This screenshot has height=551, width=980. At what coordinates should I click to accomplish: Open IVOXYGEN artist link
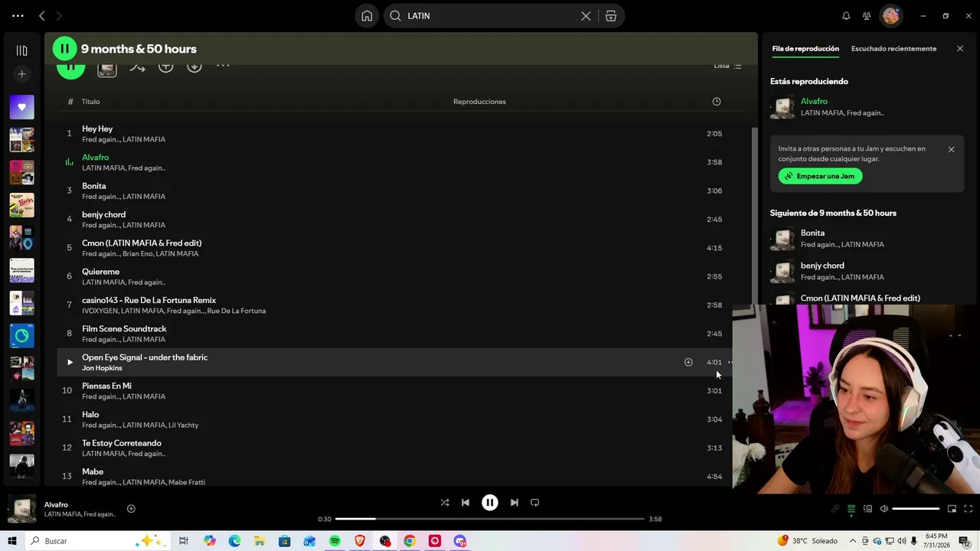pyautogui.click(x=100, y=311)
